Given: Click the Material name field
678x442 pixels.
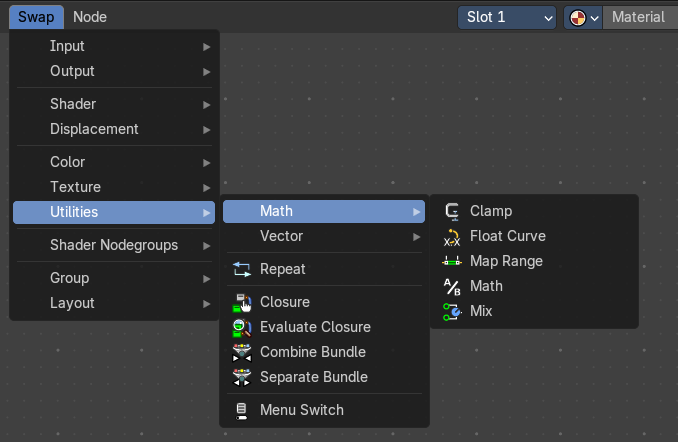Looking at the screenshot, I should [x=640, y=17].
